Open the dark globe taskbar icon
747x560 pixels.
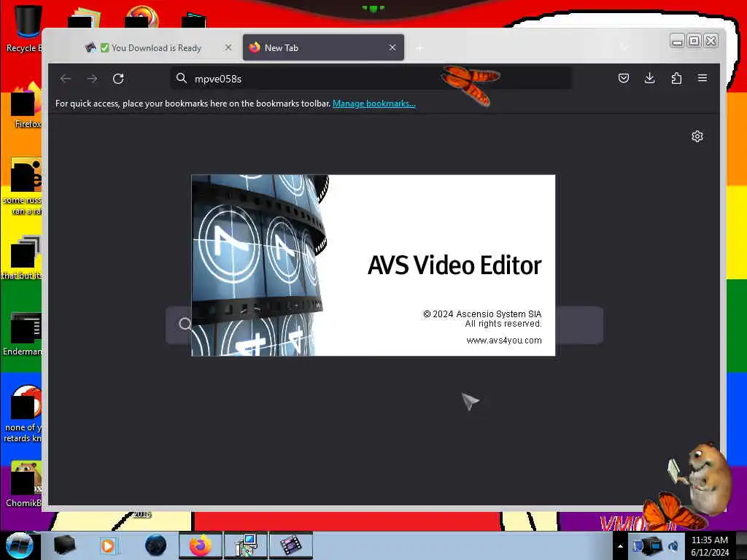coord(155,545)
